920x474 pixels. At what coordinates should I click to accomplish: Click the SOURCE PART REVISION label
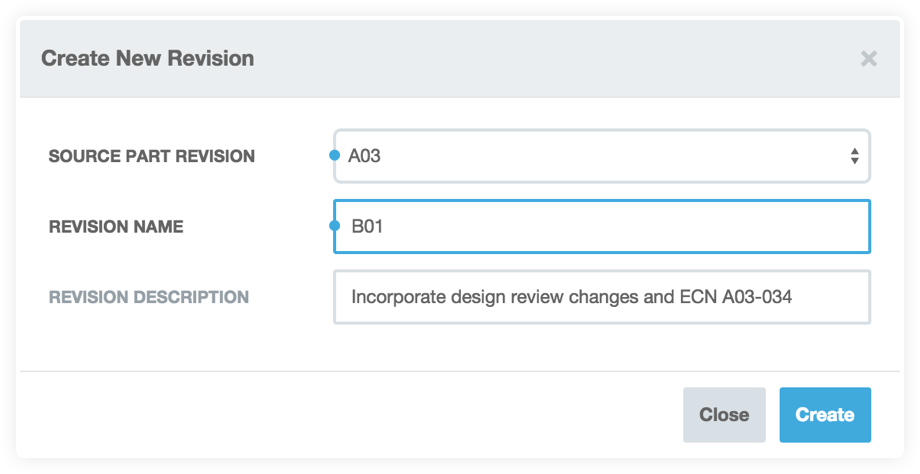pyautogui.click(x=151, y=156)
